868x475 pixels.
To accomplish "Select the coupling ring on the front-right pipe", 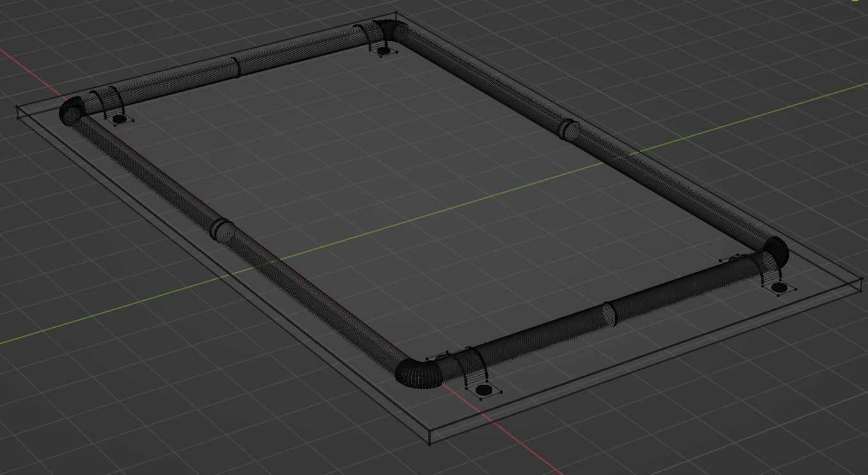I will (609, 314).
